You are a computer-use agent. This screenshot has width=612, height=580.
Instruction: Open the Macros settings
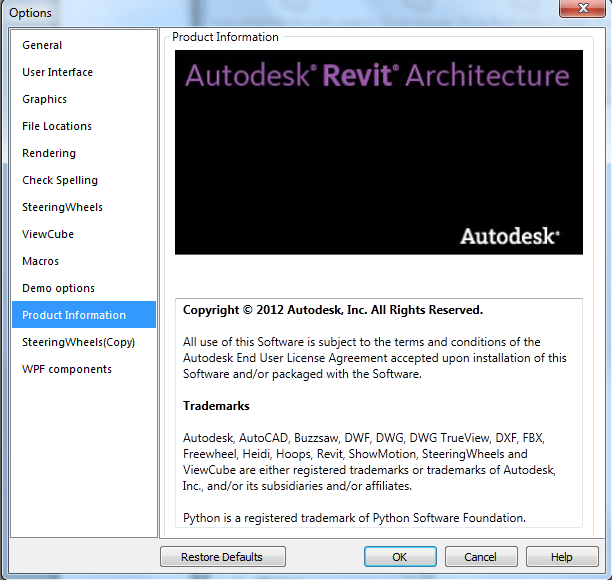(x=84, y=260)
